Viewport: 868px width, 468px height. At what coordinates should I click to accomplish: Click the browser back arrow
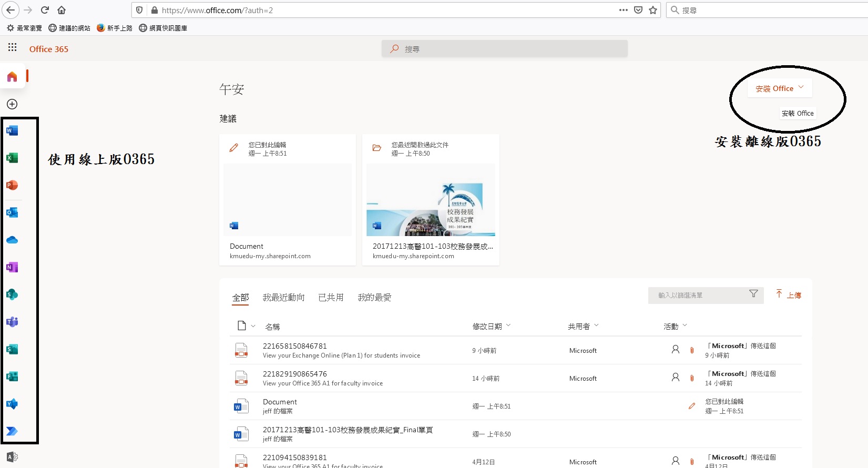click(x=11, y=10)
